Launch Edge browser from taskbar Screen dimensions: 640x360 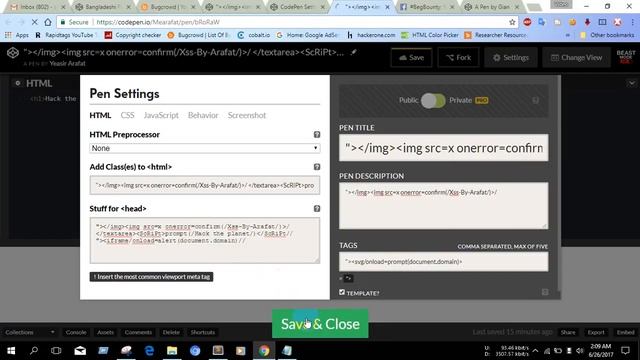[149, 351]
